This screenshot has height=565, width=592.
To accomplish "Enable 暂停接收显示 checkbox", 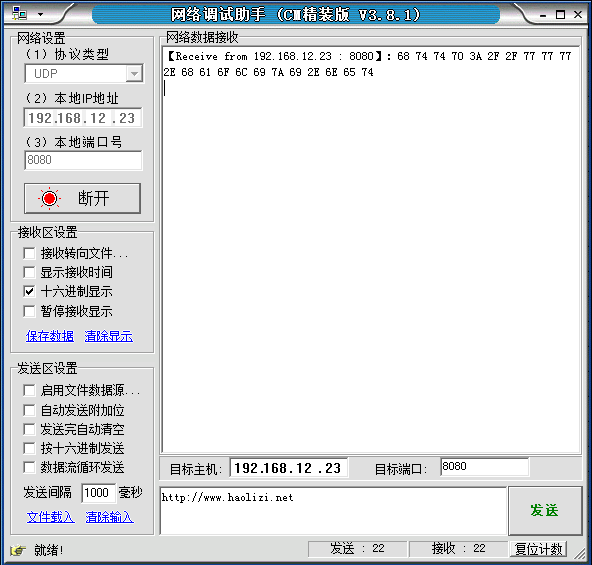I will point(29,312).
